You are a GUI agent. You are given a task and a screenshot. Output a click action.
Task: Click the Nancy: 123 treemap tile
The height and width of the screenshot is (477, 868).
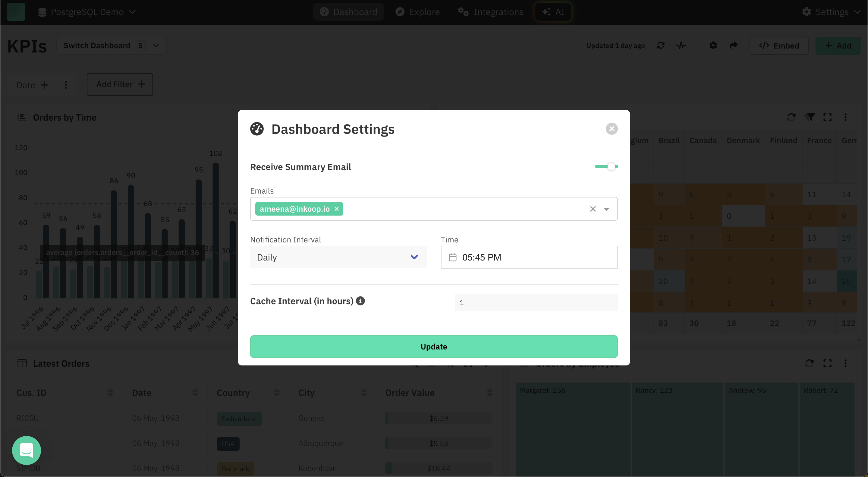(x=678, y=429)
